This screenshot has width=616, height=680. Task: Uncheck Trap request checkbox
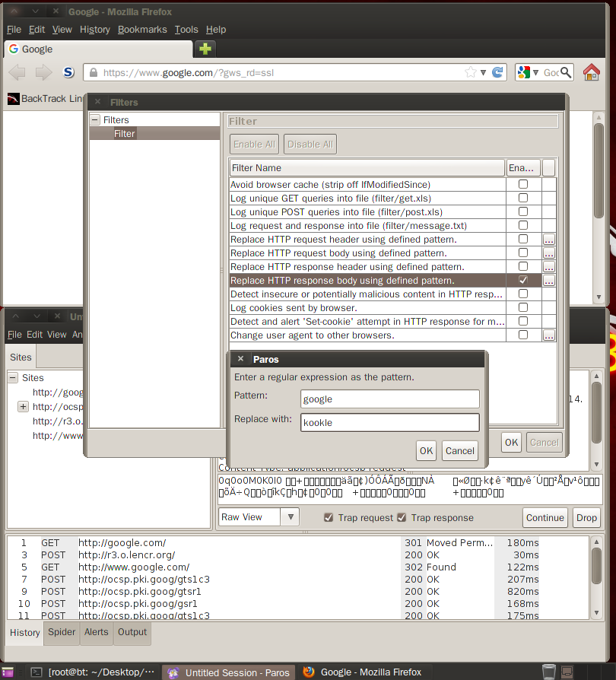click(329, 517)
